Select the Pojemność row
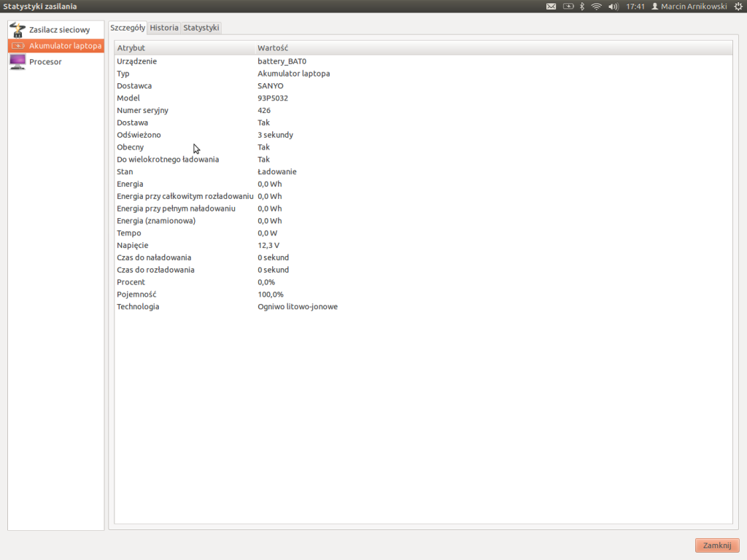747x560 pixels. (423, 295)
